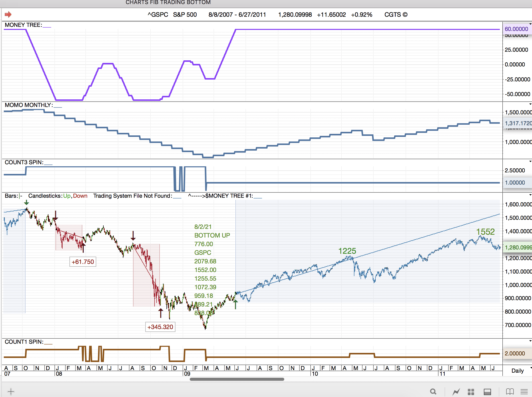Toggle the bottom panel split-view icon

click(x=487, y=392)
